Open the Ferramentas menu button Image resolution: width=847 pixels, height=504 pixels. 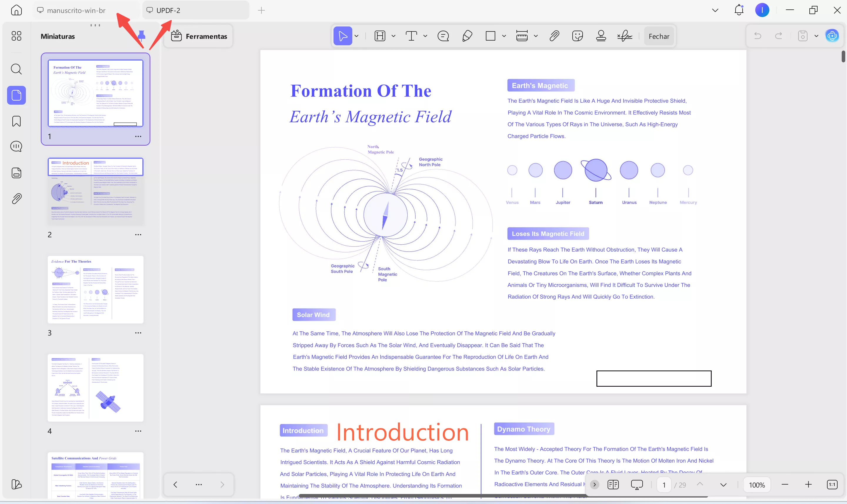tap(199, 36)
